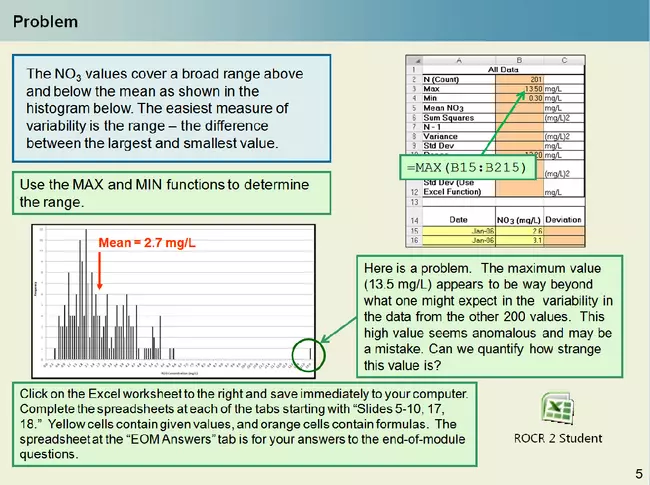Click the Max value cell showing 13.50
The image size is (650, 485).
tap(519, 89)
